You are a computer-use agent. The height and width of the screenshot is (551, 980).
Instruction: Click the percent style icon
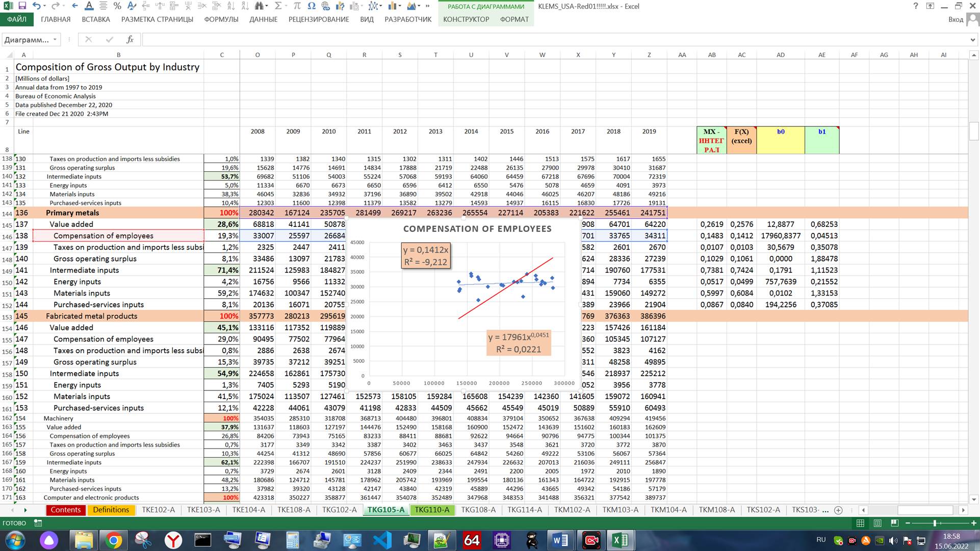pos(117,6)
